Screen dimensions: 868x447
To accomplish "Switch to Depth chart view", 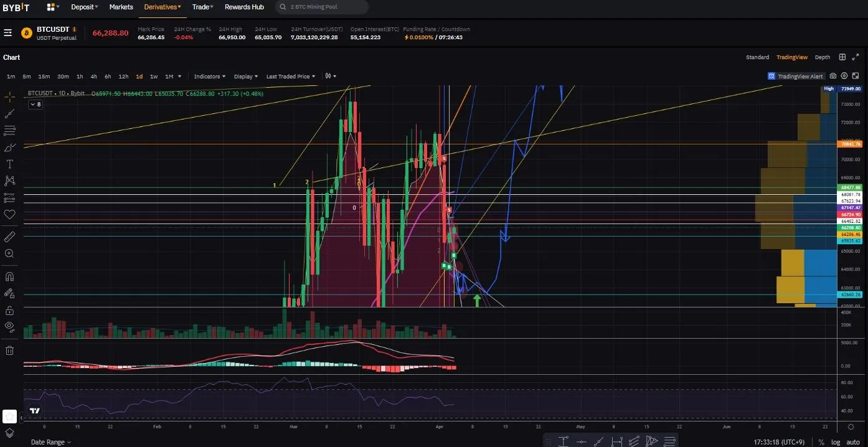I will point(823,57).
